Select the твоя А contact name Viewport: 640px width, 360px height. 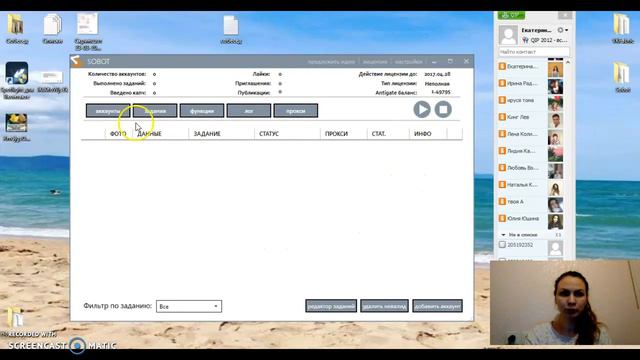[x=515, y=202]
